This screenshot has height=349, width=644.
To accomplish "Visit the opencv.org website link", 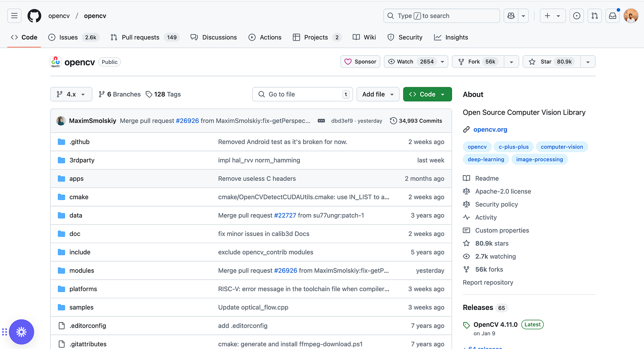I will coord(490,130).
